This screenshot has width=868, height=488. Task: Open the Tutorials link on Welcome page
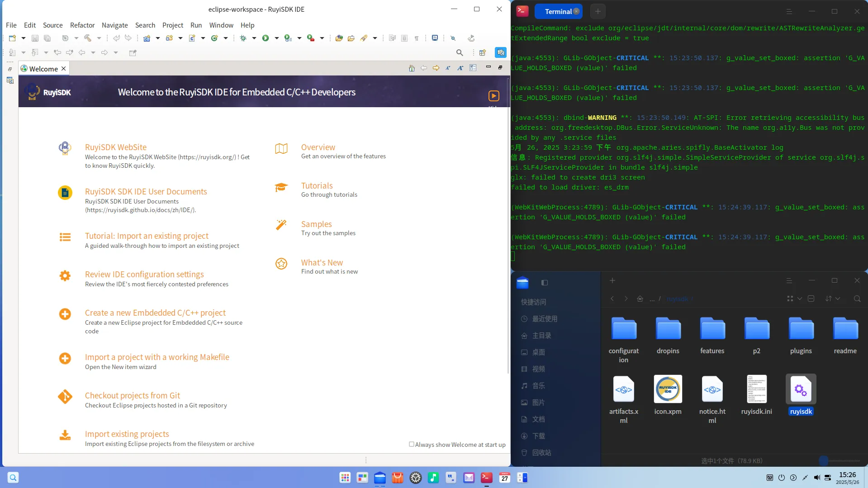pyautogui.click(x=317, y=185)
